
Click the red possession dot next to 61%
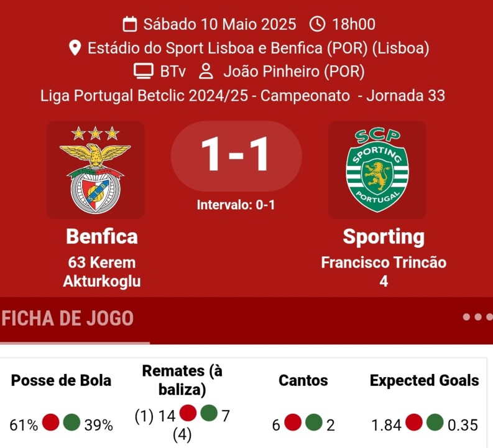coord(52,424)
